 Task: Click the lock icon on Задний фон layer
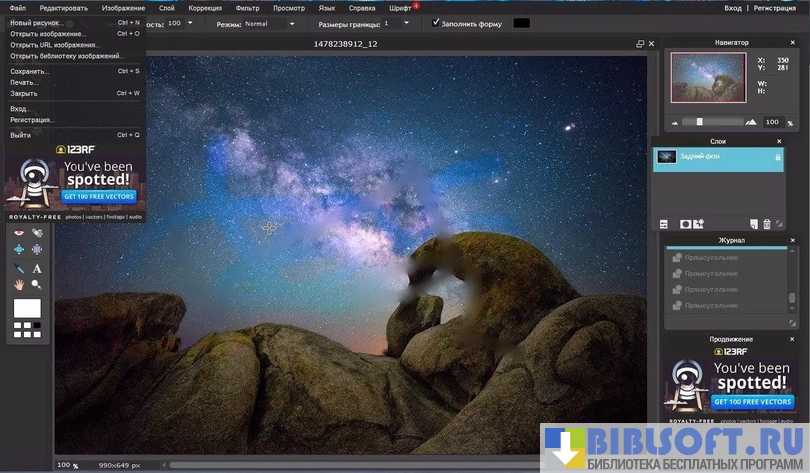777,157
